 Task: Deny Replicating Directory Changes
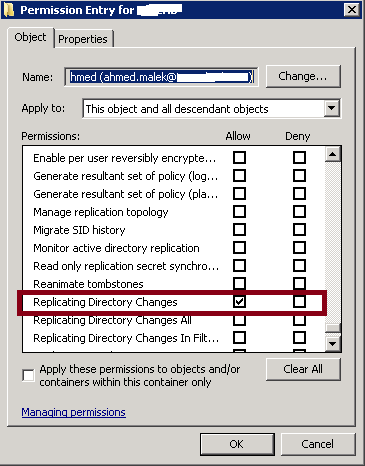(x=299, y=301)
